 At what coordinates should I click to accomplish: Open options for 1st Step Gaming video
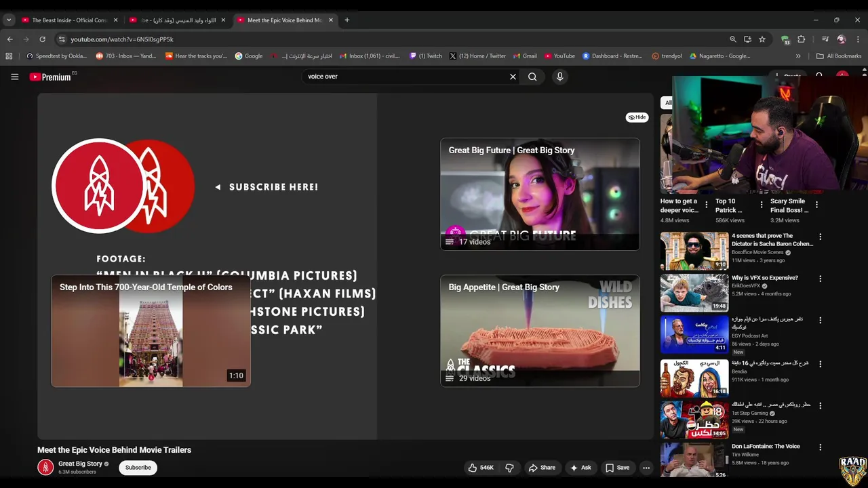tap(821, 405)
